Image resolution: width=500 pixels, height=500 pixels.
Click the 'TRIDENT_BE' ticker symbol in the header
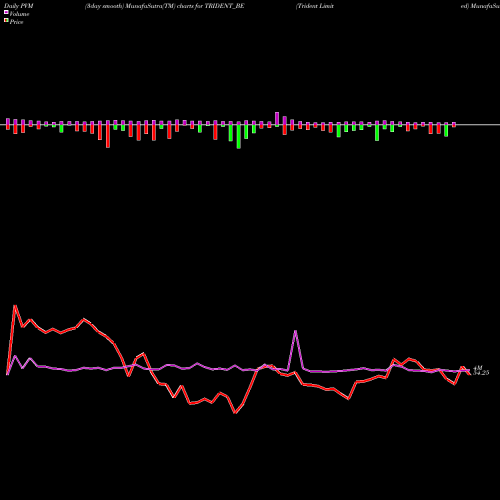coord(225,6)
